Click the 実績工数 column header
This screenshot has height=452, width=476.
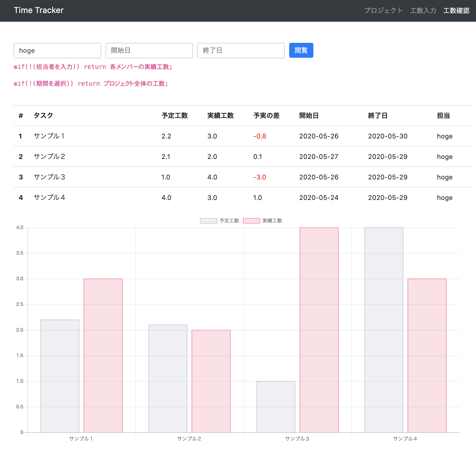click(x=221, y=115)
